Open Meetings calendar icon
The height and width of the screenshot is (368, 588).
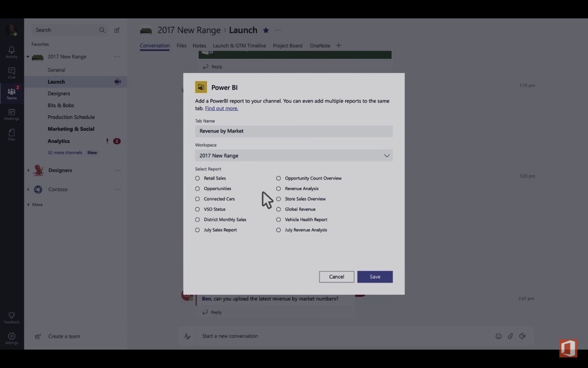click(x=11, y=114)
